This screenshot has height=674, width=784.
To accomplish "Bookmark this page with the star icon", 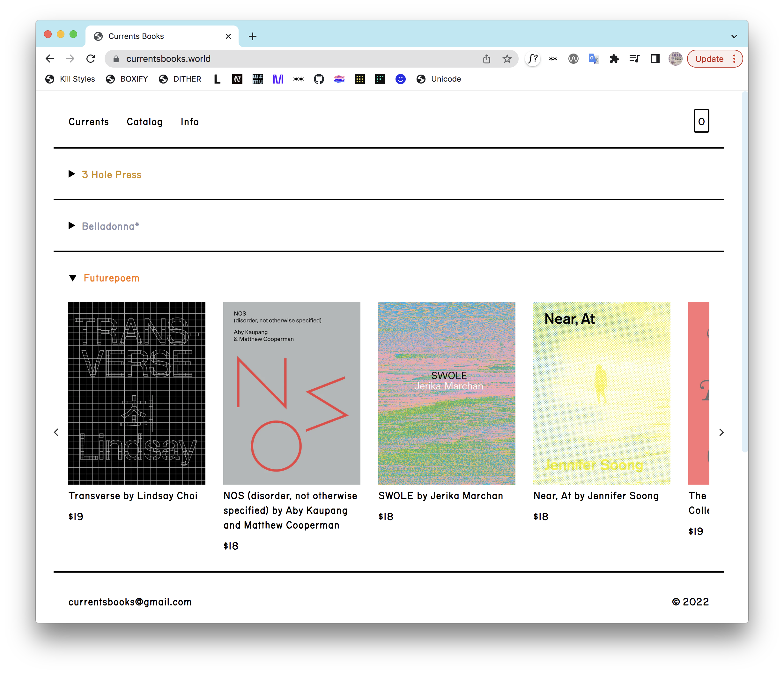I will pyautogui.click(x=507, y=59).
